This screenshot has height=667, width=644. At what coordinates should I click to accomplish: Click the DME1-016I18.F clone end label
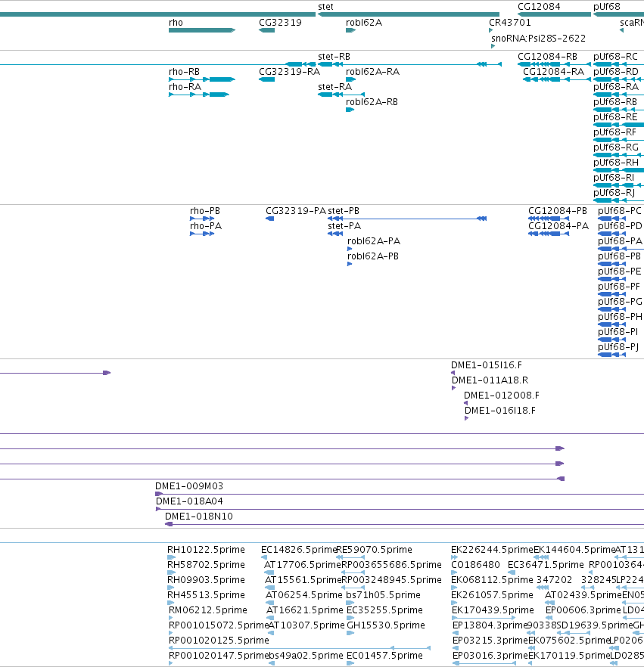pos(500,411)
